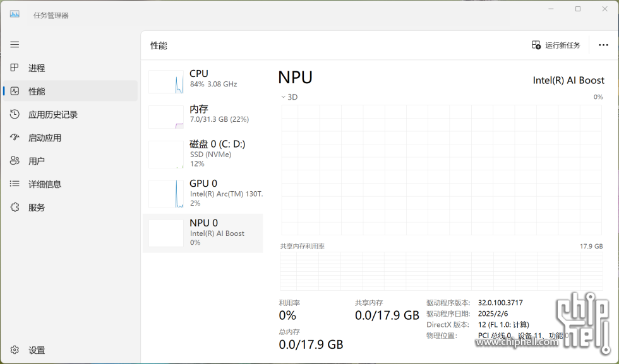Maximize the Task Manager window
The image size is (619, 364).
click(578, 9)
